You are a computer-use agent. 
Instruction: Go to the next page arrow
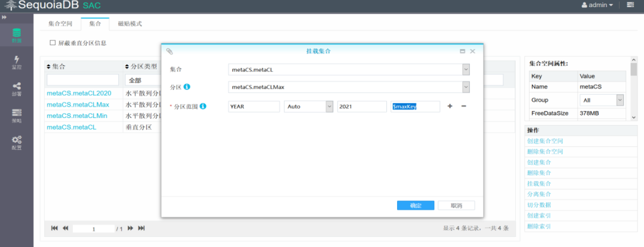(x=131, y=228)
